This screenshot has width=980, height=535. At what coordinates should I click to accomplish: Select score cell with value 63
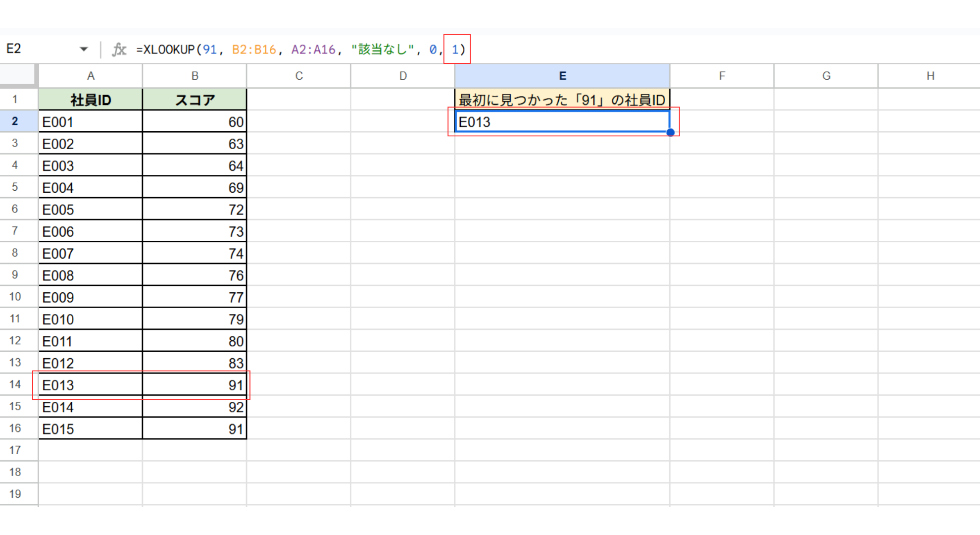[195, 144]
